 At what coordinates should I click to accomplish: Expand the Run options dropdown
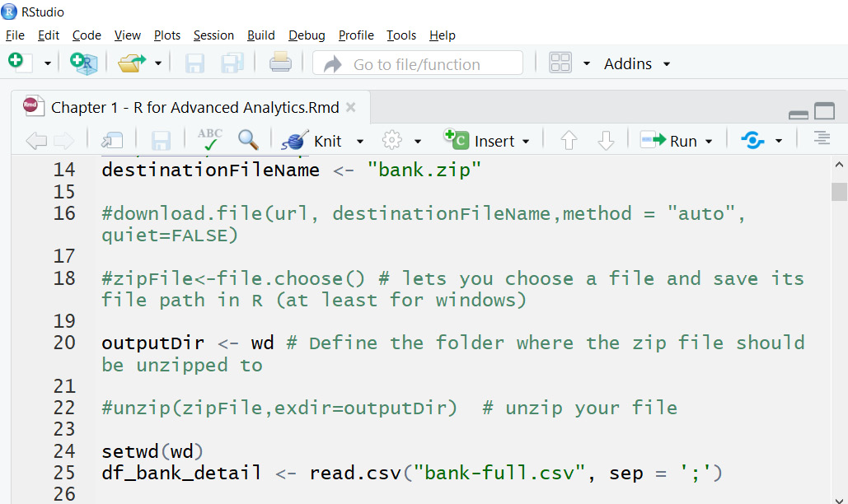coord(708,142)
